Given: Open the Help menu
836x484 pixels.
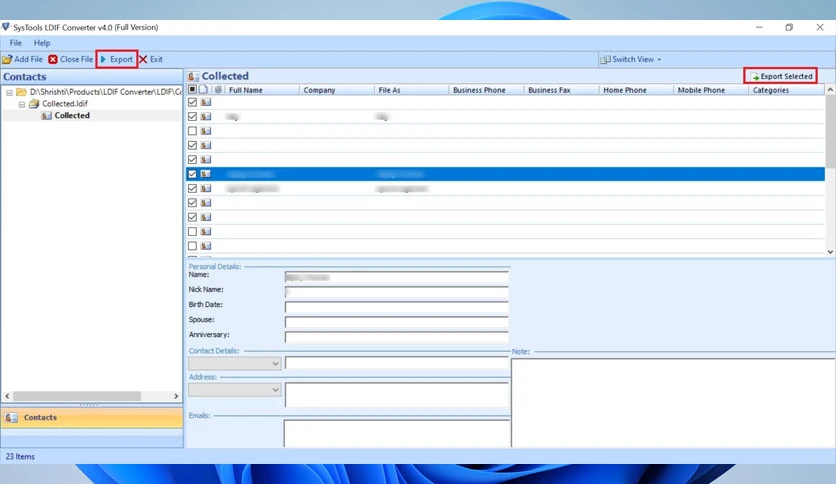Looking at the screenshot, I should click(x=42, y=43).
